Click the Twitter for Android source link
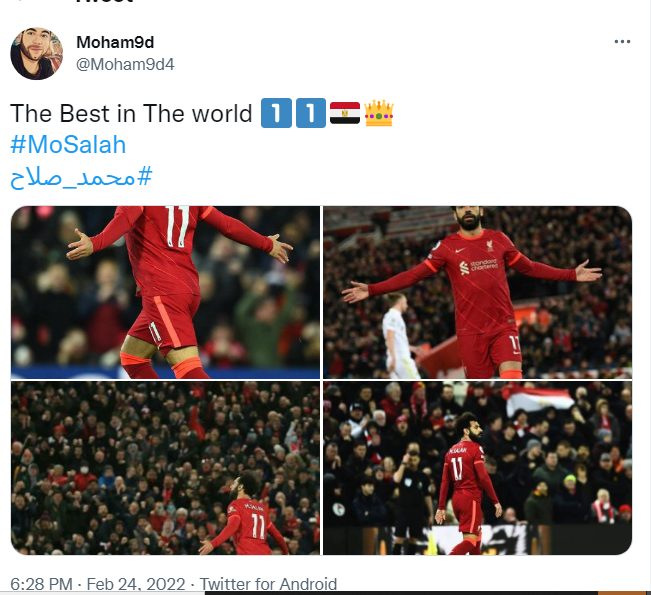This screenshot has width=651, height=595. pyautogui.click(x=268, y=584)
